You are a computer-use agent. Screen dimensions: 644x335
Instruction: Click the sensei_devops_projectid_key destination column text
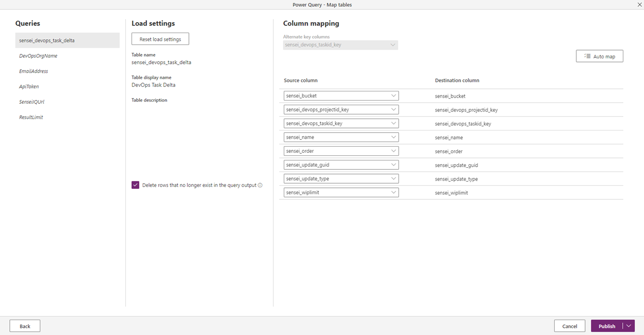466,110
